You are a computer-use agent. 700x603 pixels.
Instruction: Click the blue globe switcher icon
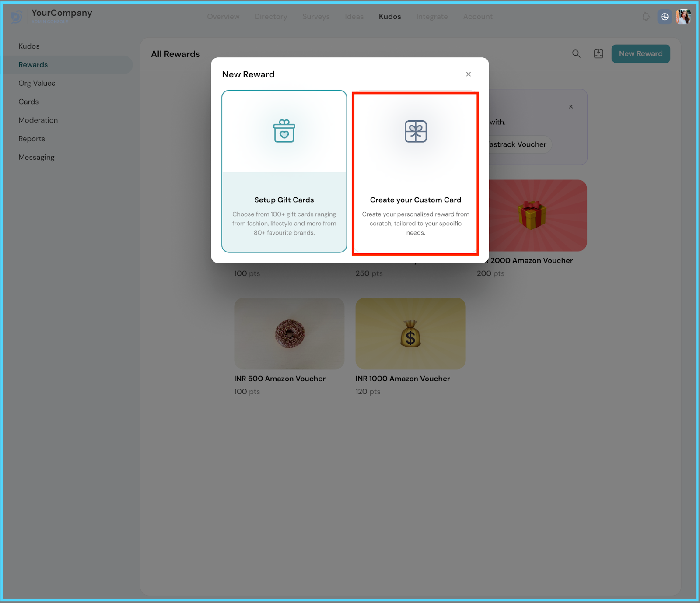click(x=665, y=17)
